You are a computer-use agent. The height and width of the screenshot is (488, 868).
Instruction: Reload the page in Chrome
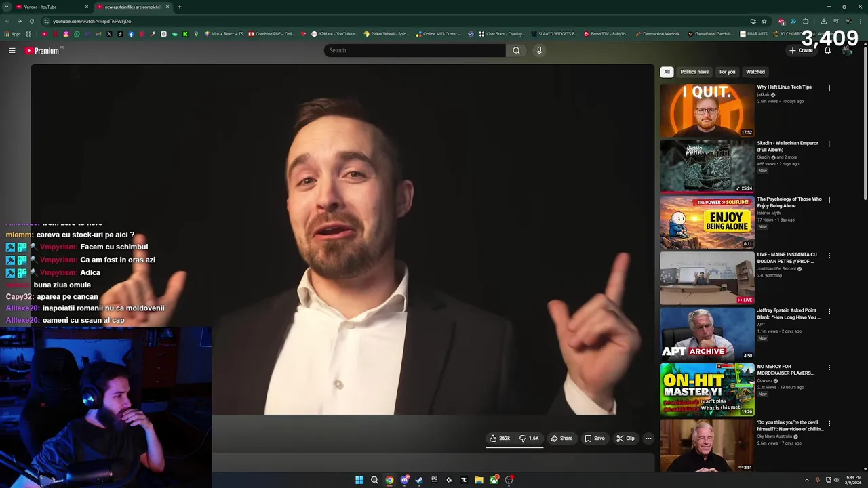[31, 21]
